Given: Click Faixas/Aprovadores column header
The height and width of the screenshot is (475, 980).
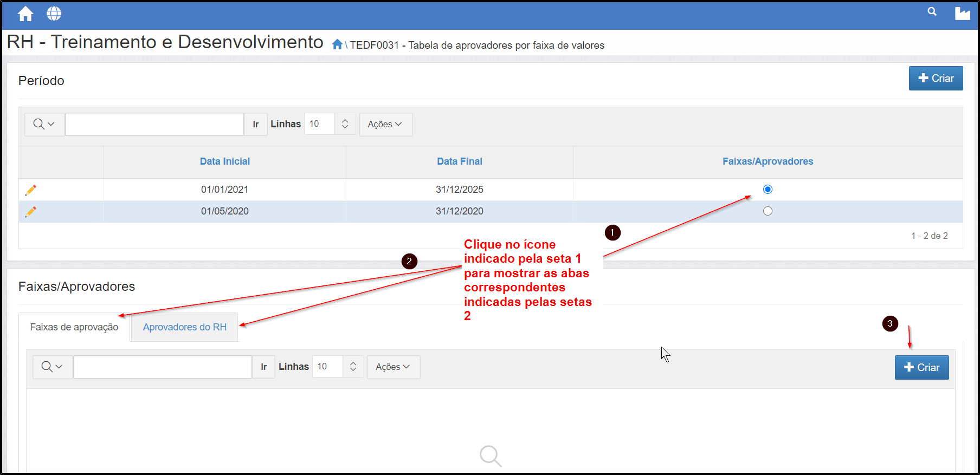Looking at the screenshot, I should 768,161.
